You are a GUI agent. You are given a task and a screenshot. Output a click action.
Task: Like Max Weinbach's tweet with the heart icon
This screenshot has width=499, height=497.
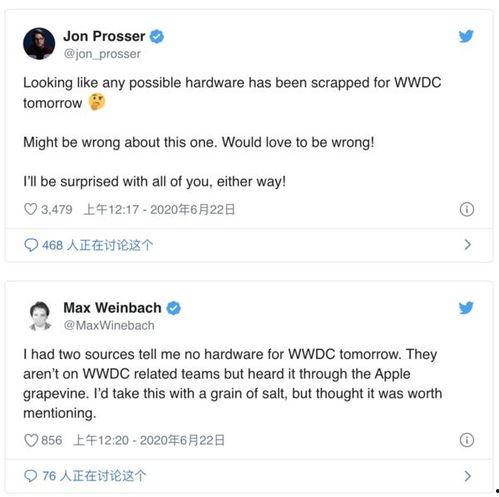point(31,440)
